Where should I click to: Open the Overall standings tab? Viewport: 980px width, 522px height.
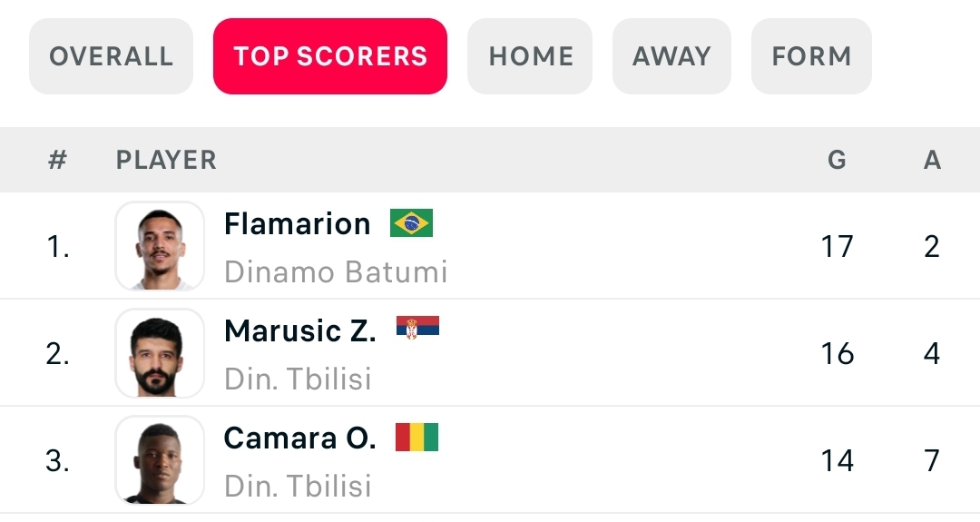[111, 56]
